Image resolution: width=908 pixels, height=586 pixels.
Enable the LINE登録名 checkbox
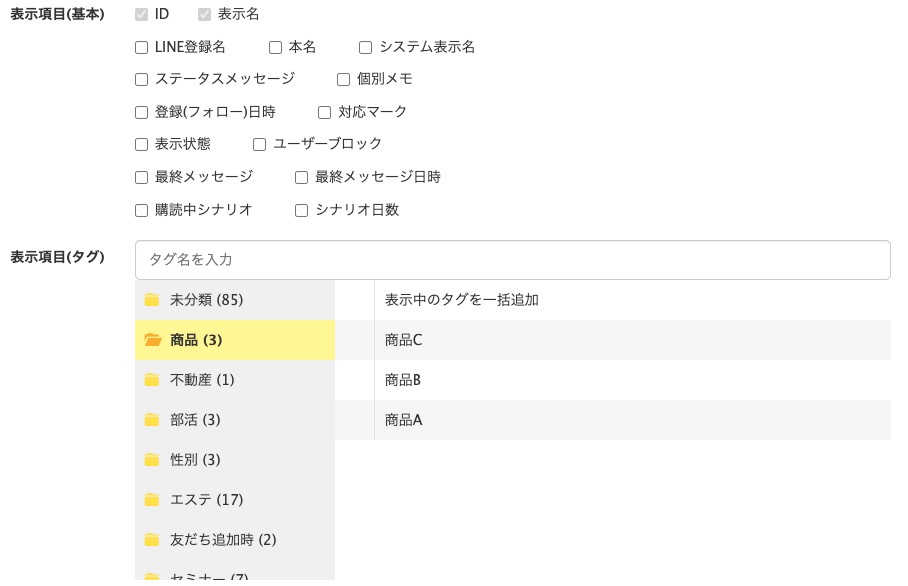point(141,47)
